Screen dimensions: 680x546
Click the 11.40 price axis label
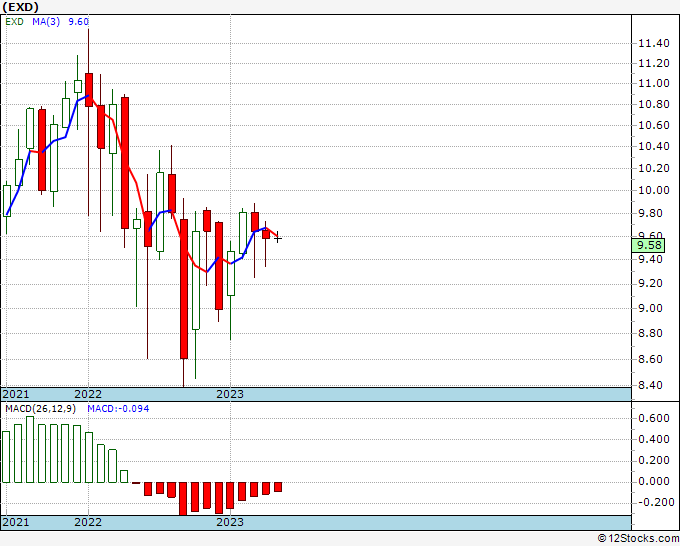tap(654, 43)
